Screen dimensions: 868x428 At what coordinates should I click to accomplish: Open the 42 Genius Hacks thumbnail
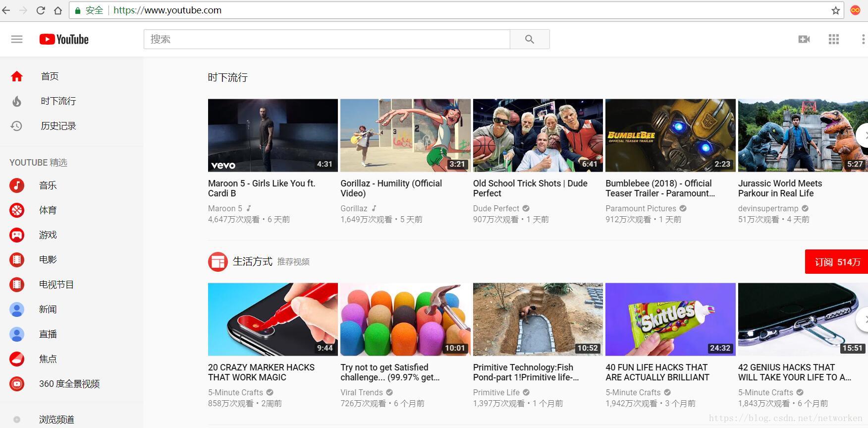[x=803, y=319]
